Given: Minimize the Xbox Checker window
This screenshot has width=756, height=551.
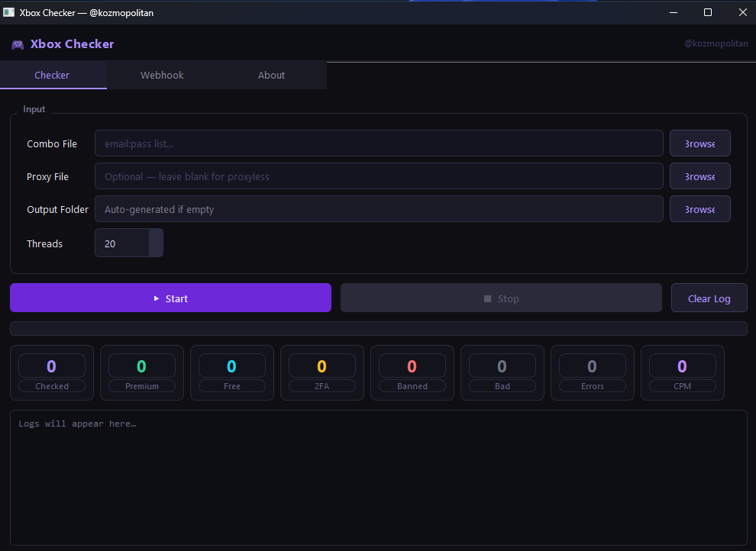Looking at the screenshot, I should (674, 12).
